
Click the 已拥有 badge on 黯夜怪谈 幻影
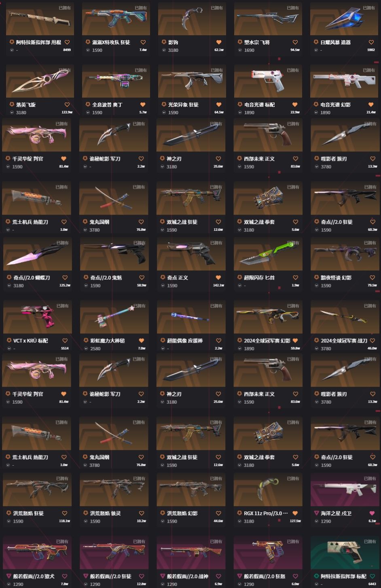[370, 243]
